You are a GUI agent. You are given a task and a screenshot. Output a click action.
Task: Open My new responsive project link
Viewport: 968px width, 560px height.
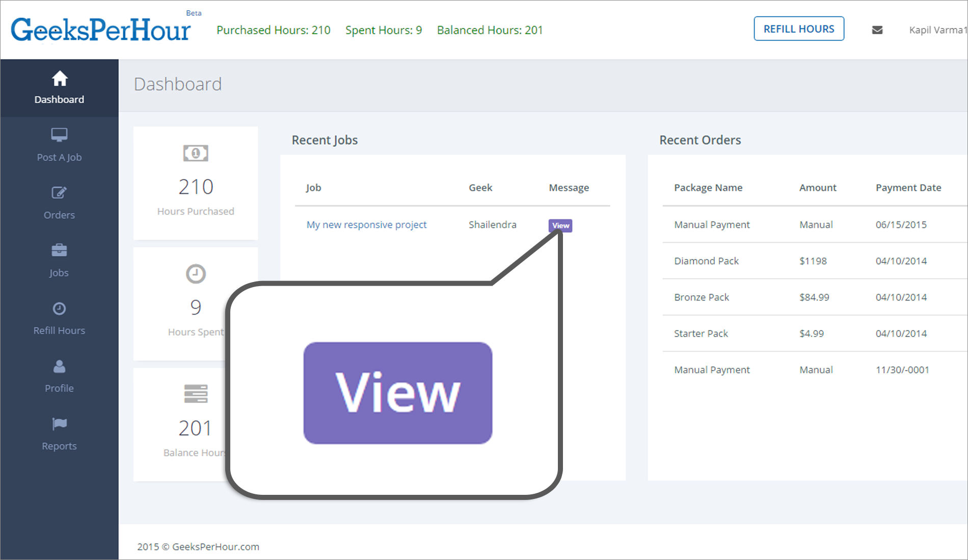coord(366,225)
